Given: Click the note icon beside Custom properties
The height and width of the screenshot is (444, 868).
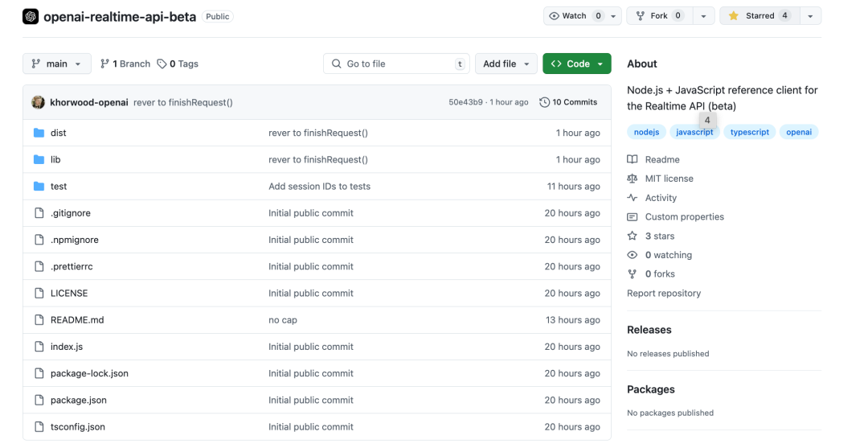Looking at the screenshot, I should pos(633,216).
